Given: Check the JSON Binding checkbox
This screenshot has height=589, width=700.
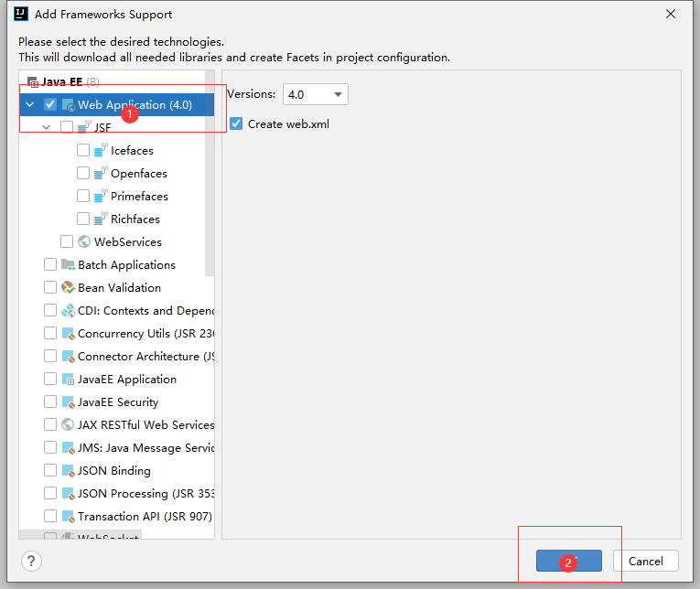Looking at the screenshot, I should click(50, 470).
